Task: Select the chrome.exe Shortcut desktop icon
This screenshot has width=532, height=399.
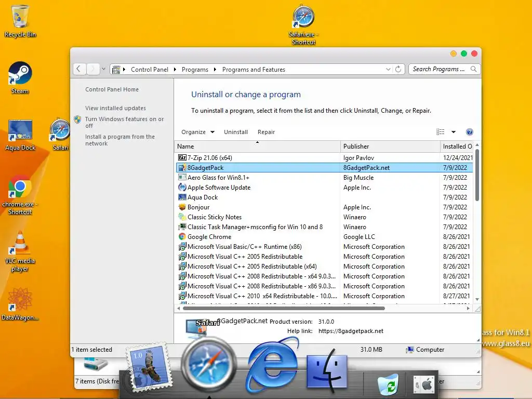Action: tap(20, 195)
